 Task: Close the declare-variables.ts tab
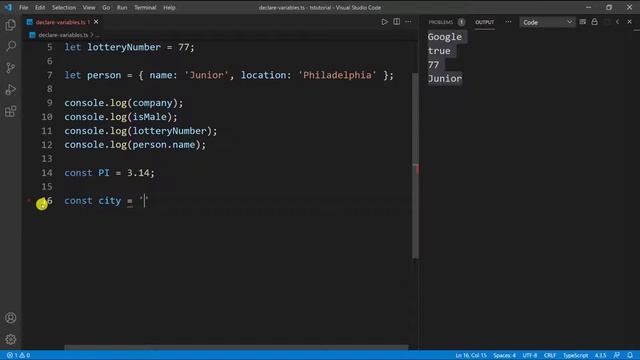pyautogui.click(x=96, y=22)
